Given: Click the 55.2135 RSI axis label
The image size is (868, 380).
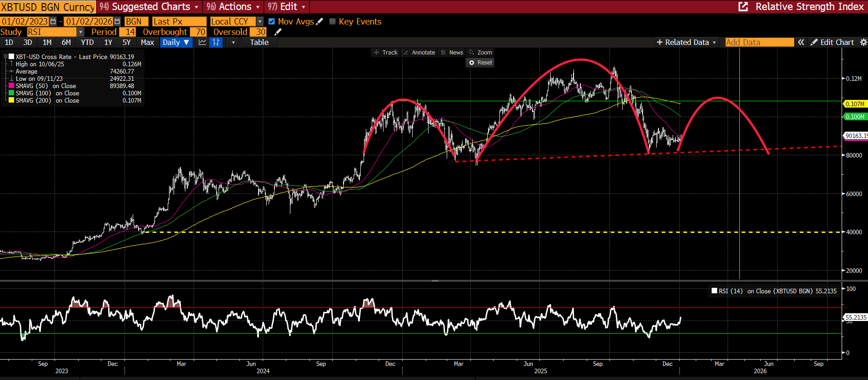Looking at the screenshot, I should tap(856, 317).
